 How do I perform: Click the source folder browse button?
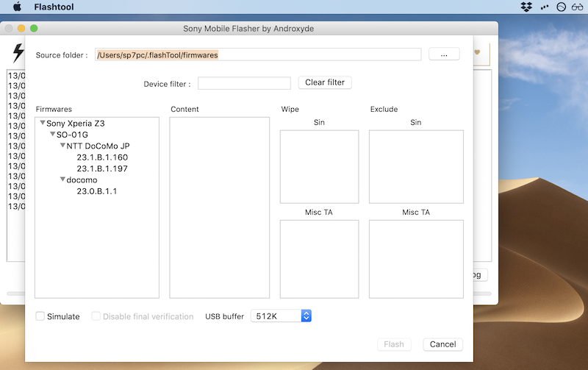(444, 54)
